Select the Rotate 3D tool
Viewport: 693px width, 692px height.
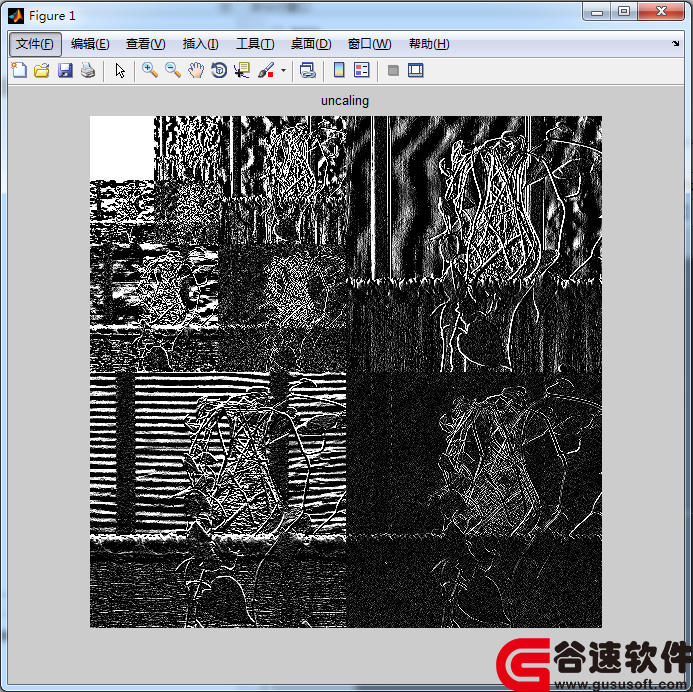219,70
